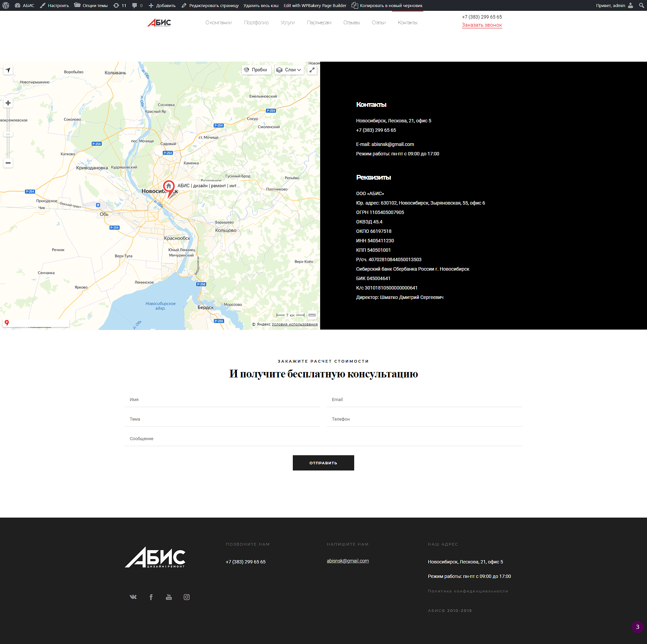This screenshot has width=647, height=644.
Task: Open the Facebook icon in footer
Action: click(x=151, y=597)
